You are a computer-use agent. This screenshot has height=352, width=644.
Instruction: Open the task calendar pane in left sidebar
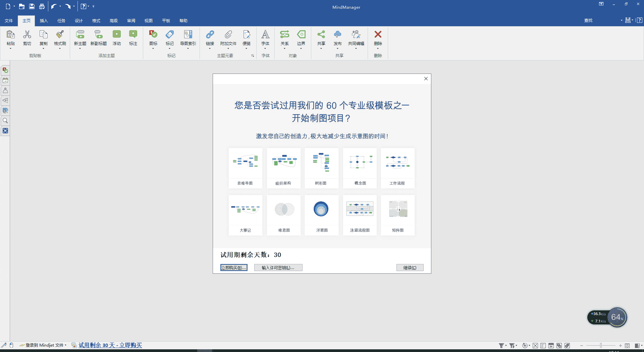[x=5, y=80]
